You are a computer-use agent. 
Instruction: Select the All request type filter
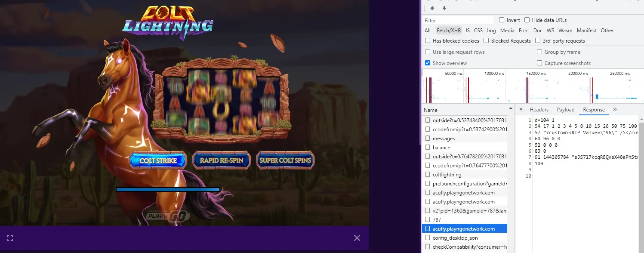click(x=427, y=31)
